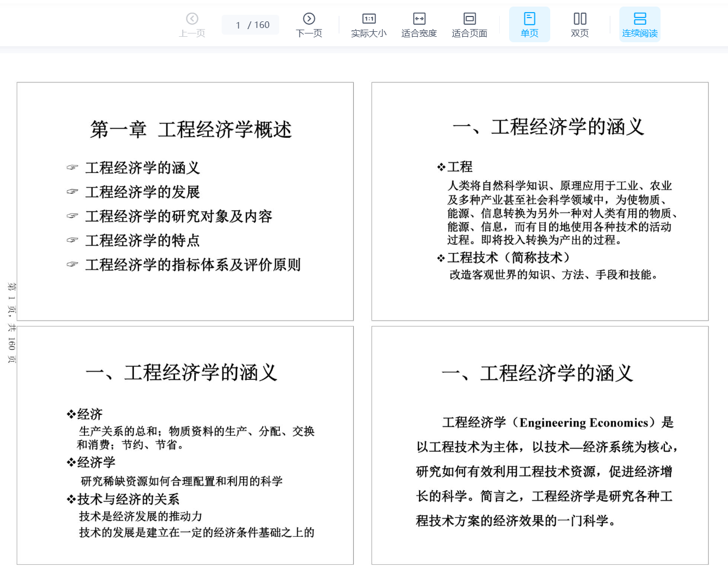Click the 上一页 text label
This screenshot has height=584, width=728.
pos(192,33)
